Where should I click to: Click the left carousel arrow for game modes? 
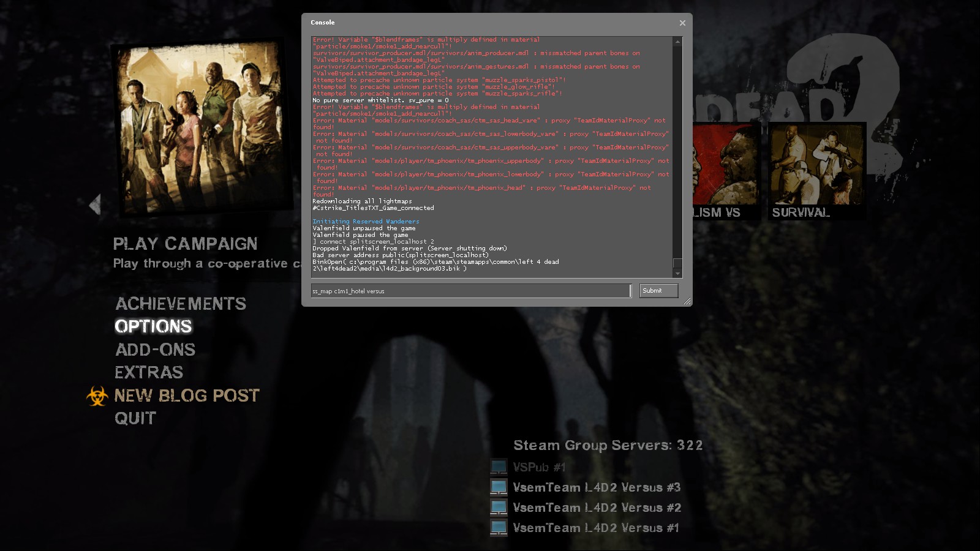95,204
